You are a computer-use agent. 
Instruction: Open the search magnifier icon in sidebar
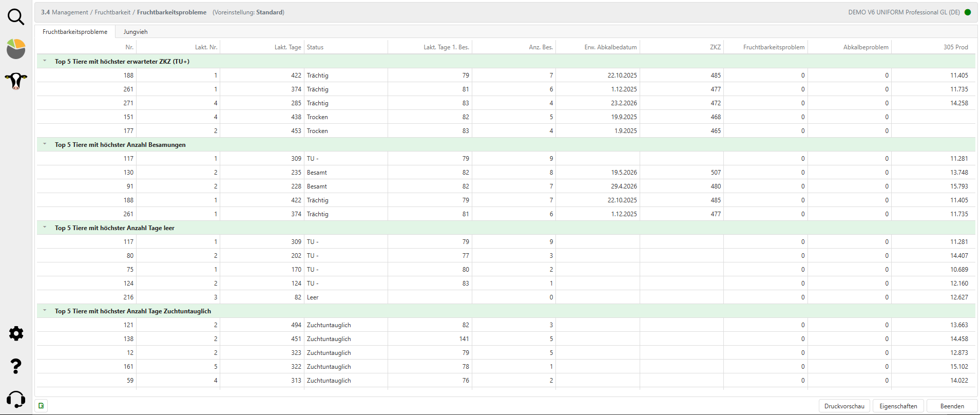tap(16, 17)
